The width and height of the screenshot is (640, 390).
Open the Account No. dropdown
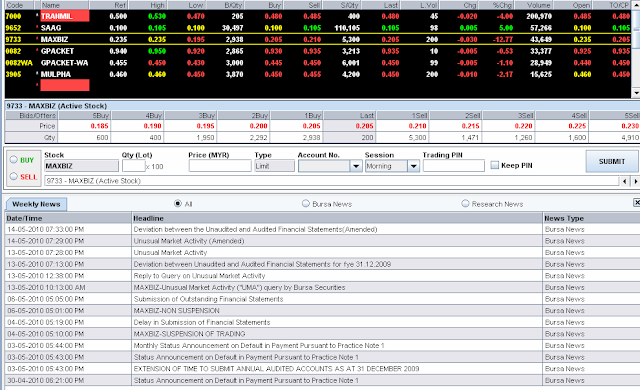click(x=356, y=166)
